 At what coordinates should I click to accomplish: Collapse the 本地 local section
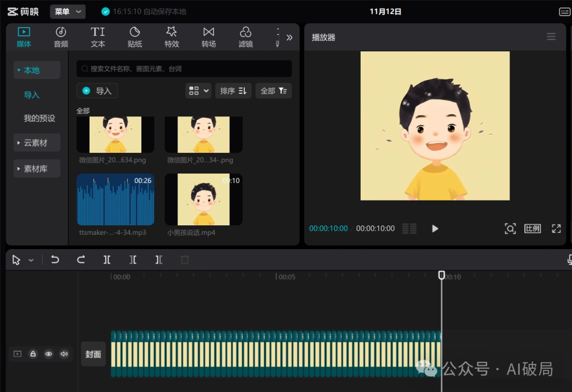37,70
